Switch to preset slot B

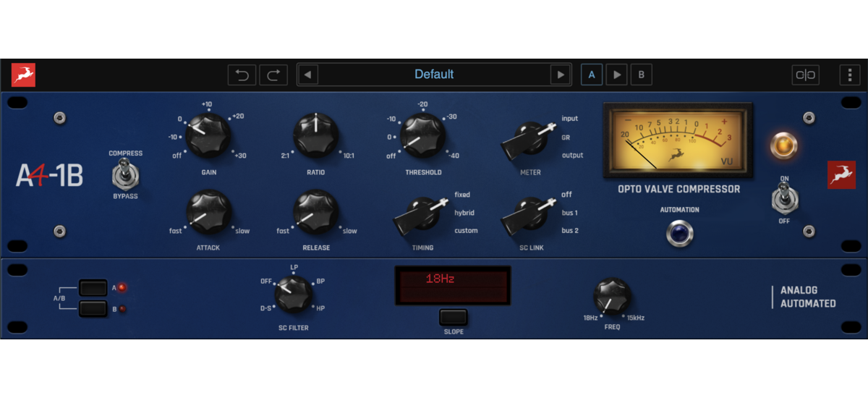(641, 75)
